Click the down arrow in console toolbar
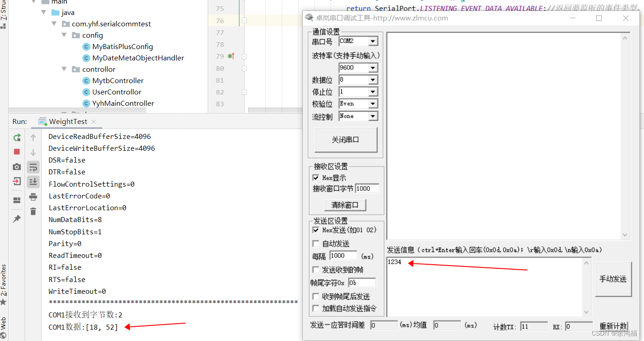 pos(33,152)
